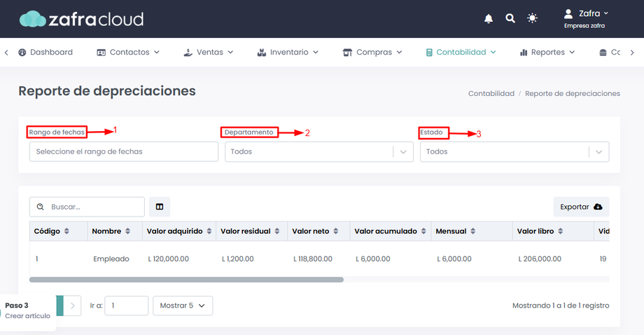This screenshot has height=335, width=644.
Task: Click Contabilidad breadcrumb link
Action: pyautogui.click(x=491, y=93)
